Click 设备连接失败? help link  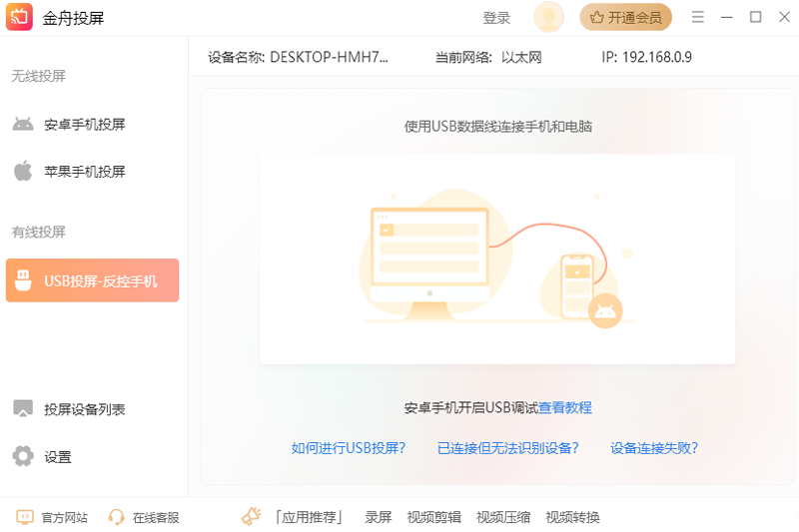pyautogui.click(x=654, y=448)
